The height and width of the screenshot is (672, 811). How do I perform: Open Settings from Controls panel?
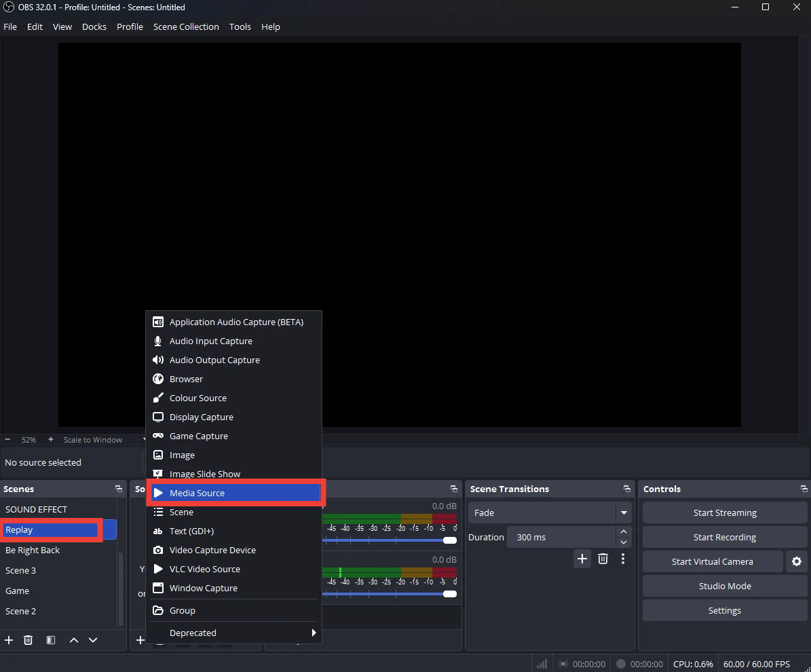point(725,610)
